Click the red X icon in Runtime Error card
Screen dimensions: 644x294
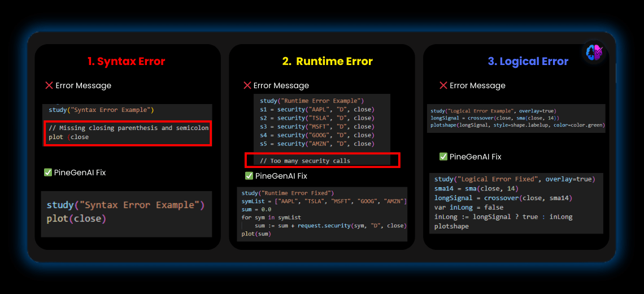(x=247, y=85)
